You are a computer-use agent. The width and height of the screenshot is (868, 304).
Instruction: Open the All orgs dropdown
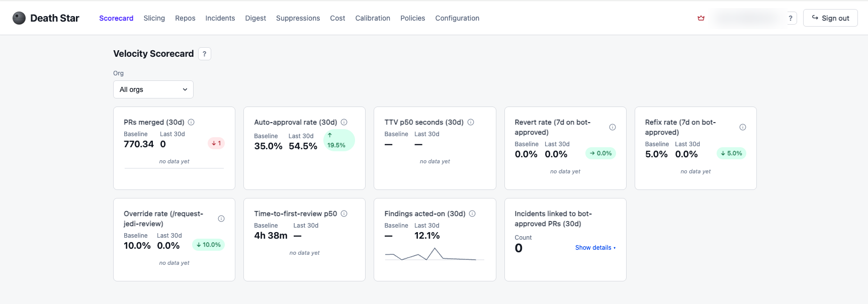click(x=153, y=89)
